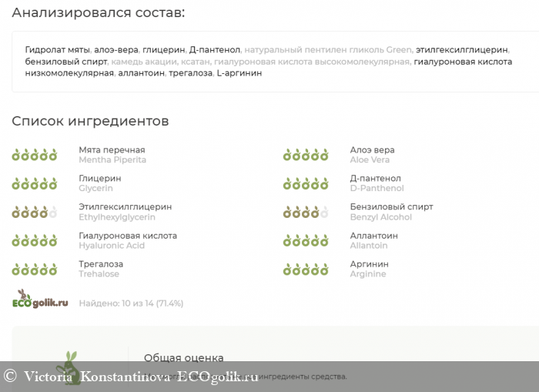Click the Общая оценка heading
The height and width of the screenshot is (392, 539).
(183, 357)
